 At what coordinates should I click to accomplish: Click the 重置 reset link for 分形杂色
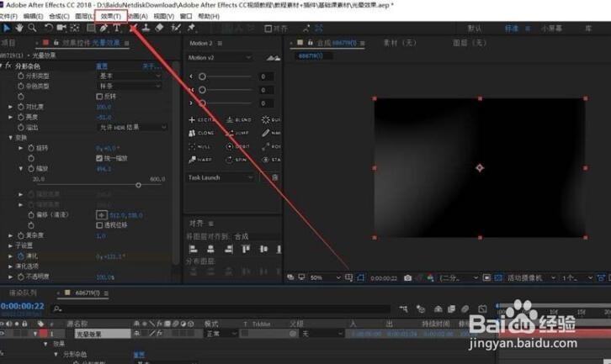[x=102, y=66]
